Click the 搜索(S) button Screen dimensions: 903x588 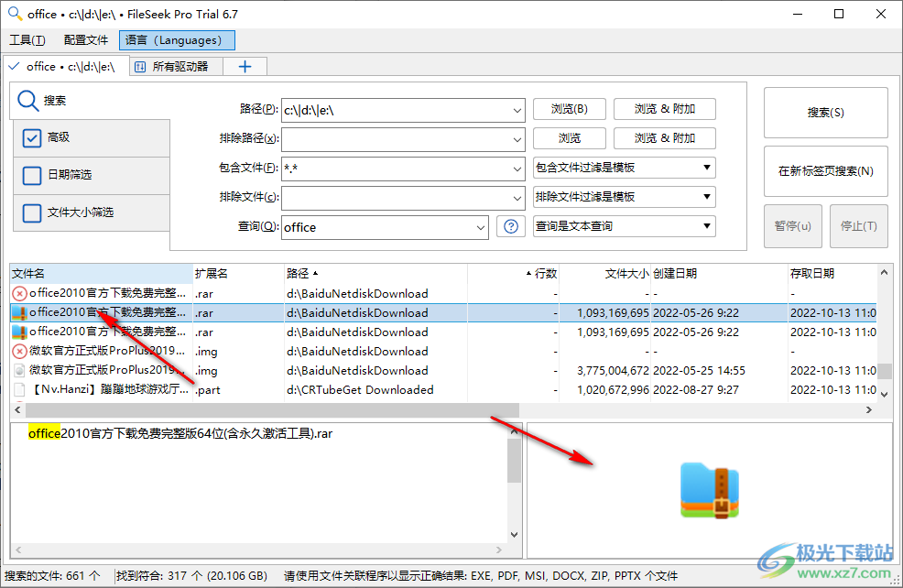pos(825,113)
